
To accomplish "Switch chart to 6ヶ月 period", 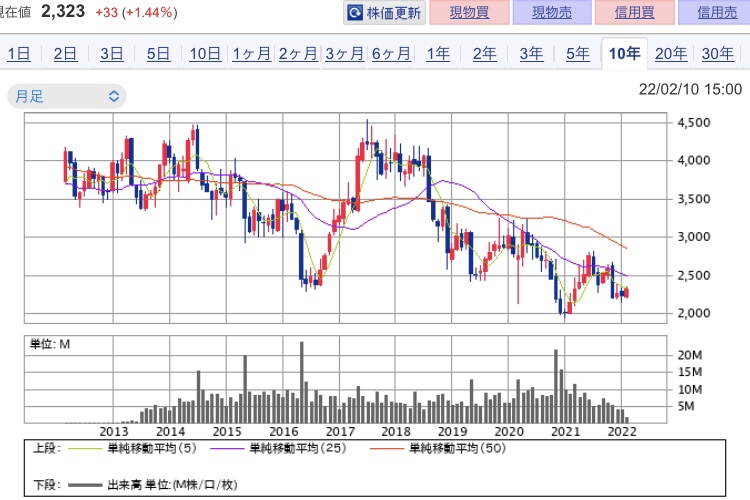I will coord(391,54).
